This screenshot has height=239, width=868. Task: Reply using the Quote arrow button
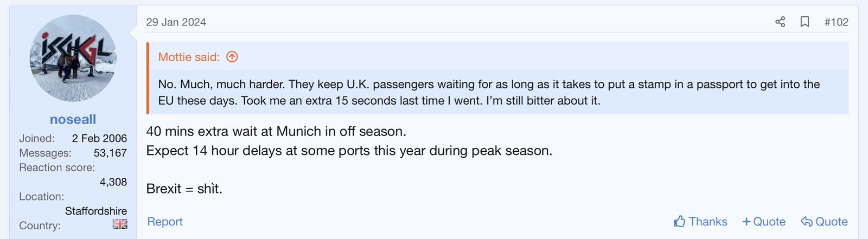(824, 222)
